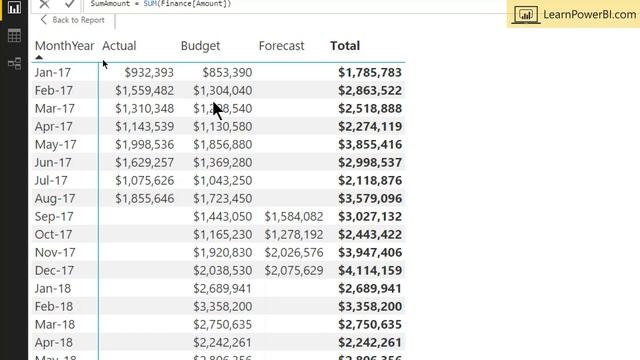Click Budget value $3,358,200
640x360 pixels.
(223, 306)
